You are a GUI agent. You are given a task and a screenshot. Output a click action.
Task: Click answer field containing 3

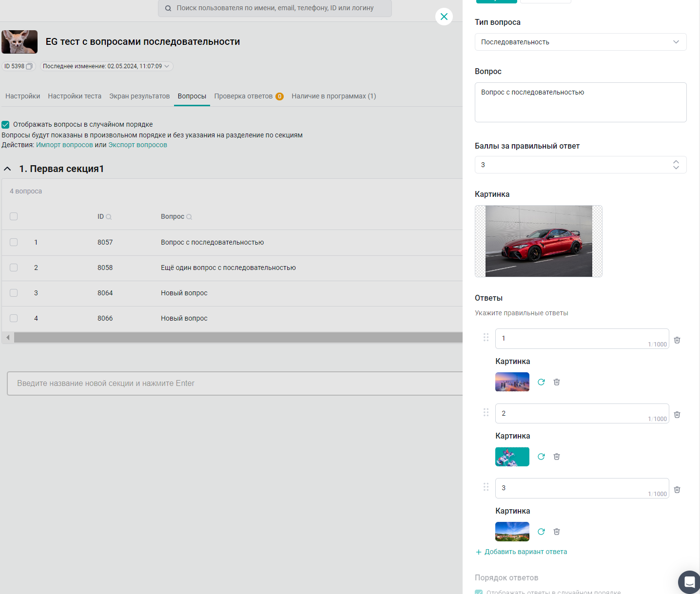(x=582, y=488)
